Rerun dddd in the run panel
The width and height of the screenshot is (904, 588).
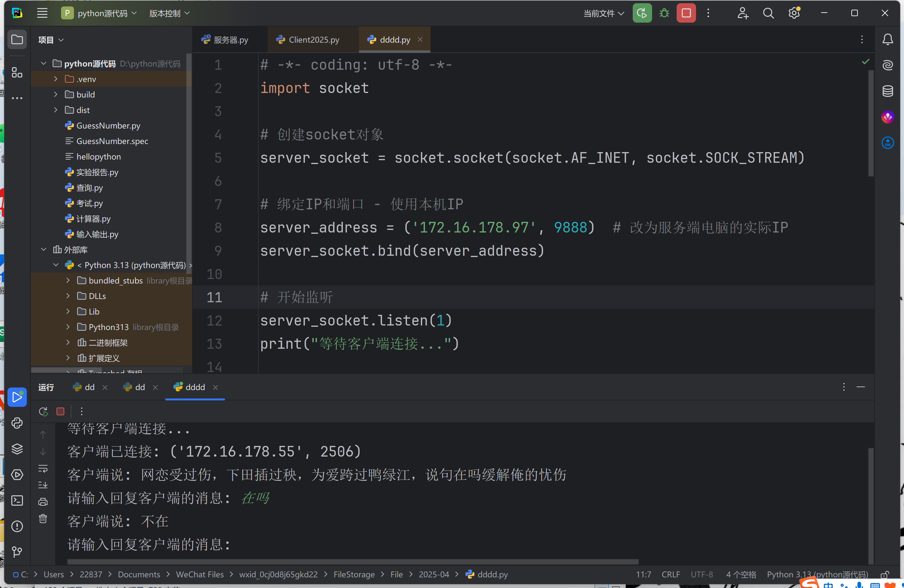pos(43,411)
